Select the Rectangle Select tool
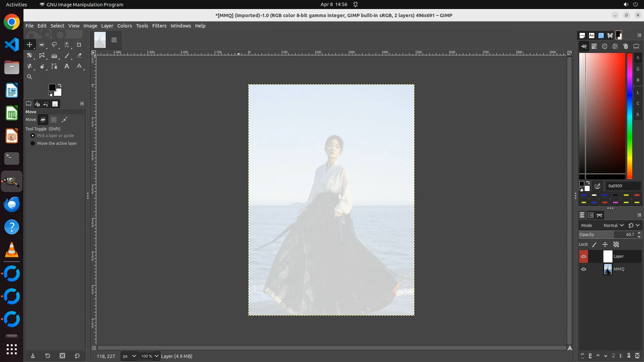Screen dimensions: 644x362 (x=42, y=45)
